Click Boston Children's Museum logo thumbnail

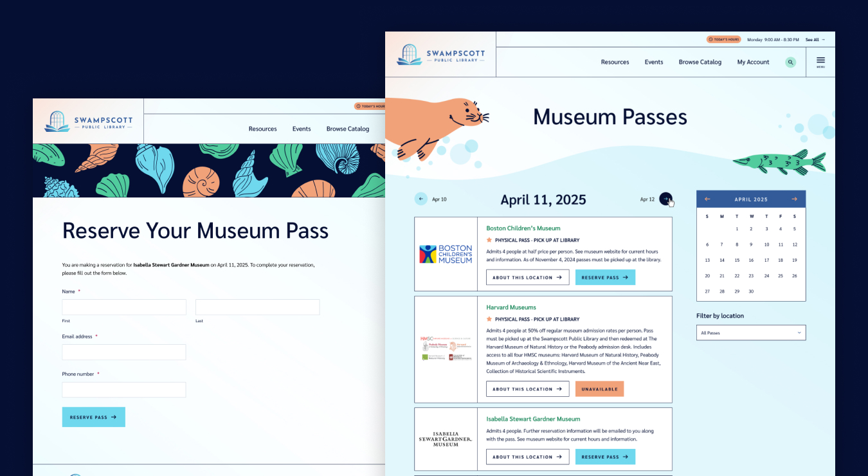[446, 254]
